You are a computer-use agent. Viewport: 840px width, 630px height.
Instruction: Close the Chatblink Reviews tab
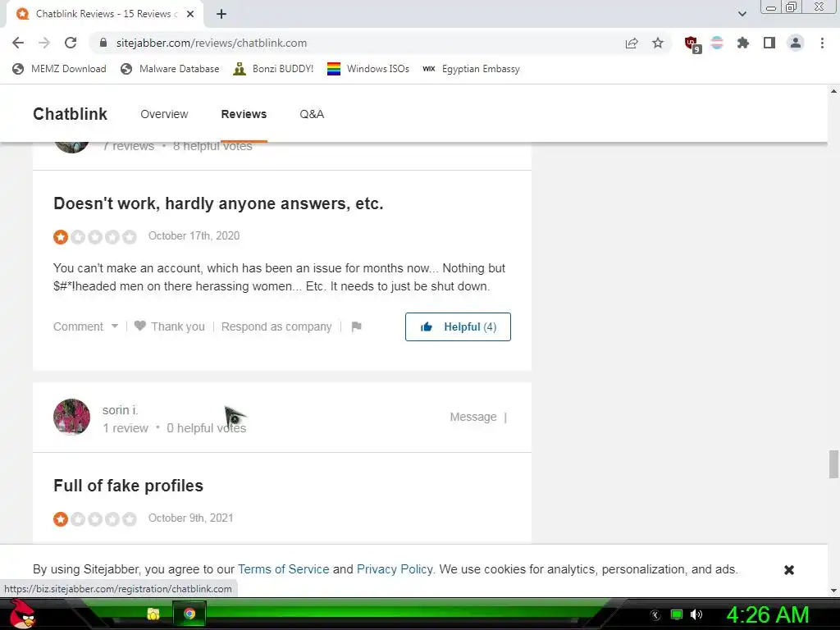tap(190, 15)
